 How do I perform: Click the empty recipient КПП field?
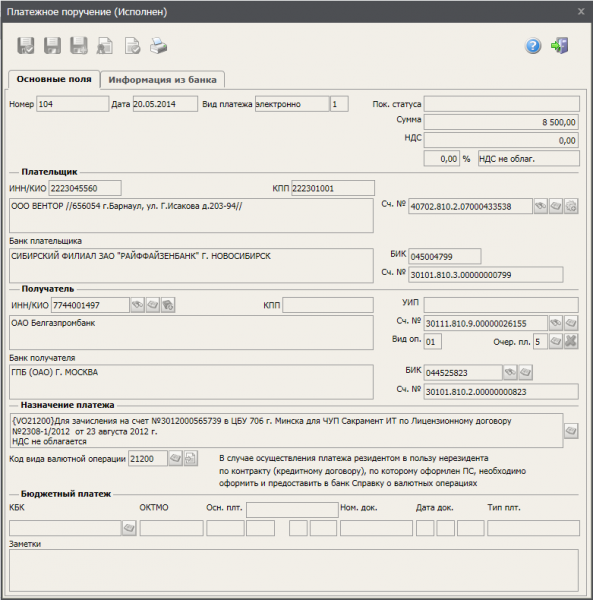tap(328, 305)
